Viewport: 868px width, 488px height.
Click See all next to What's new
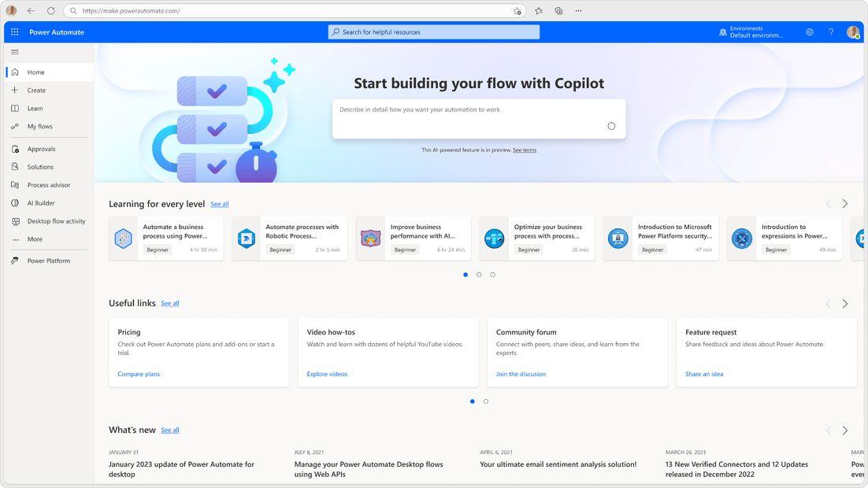click(170, 430)
